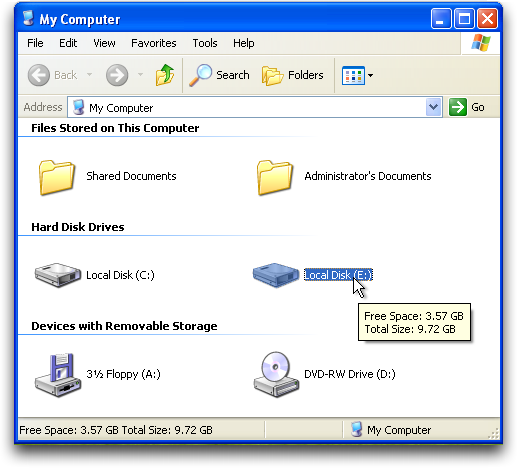The height and width of the screenshot is (468, 517).
Task: Click the Forward arrow button
Action: coord(117,75)
